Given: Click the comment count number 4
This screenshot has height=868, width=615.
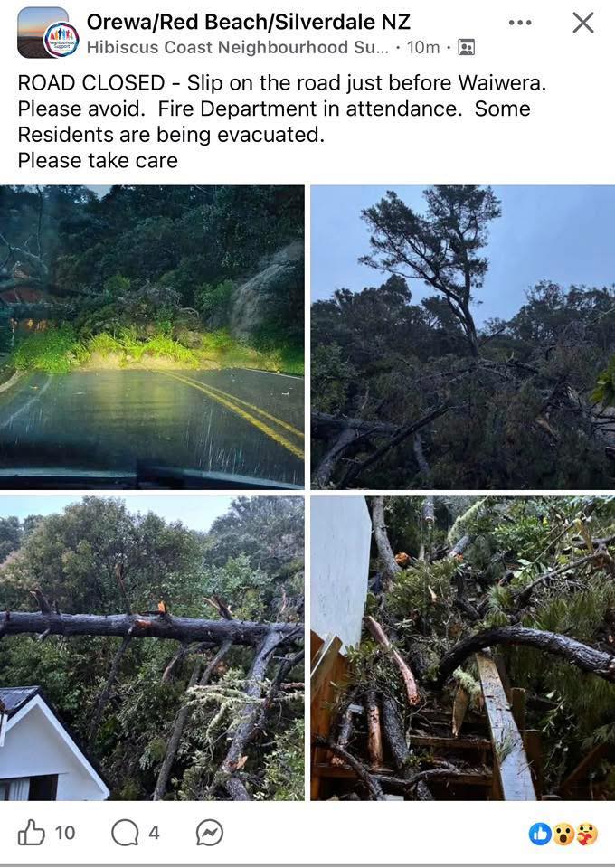Looking at the screenshot, I should [154, 833].
